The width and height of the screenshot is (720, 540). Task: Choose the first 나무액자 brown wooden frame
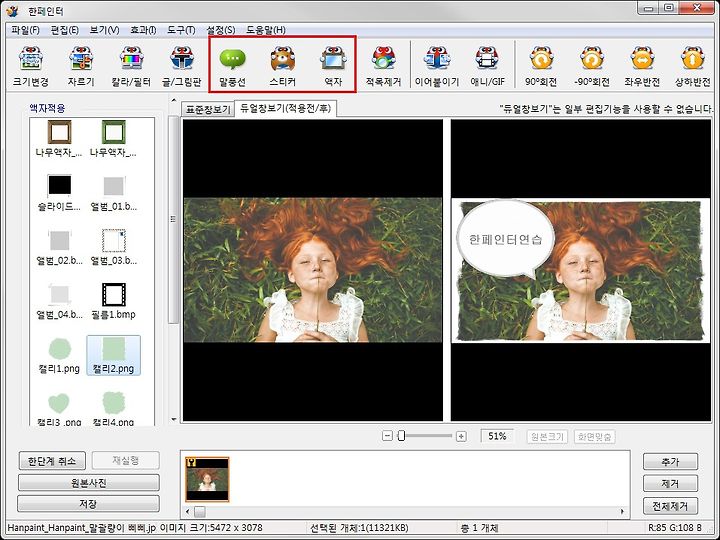pos(59,138)
